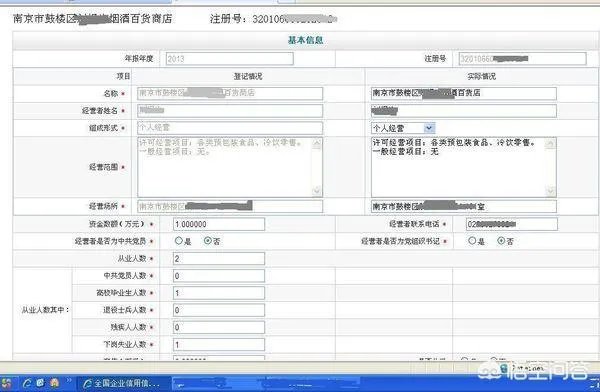This screenshot has height=392, width=600.
Task: Click the 基本信息 section header
Action: coord(305,40)
